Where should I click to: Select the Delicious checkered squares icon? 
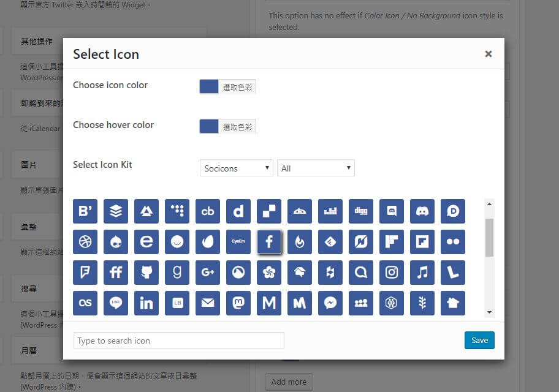click(x=269, y=211)
